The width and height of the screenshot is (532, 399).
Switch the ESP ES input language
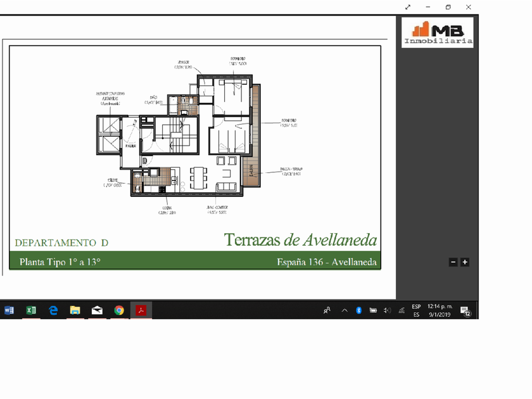click(x=416, y=310)
